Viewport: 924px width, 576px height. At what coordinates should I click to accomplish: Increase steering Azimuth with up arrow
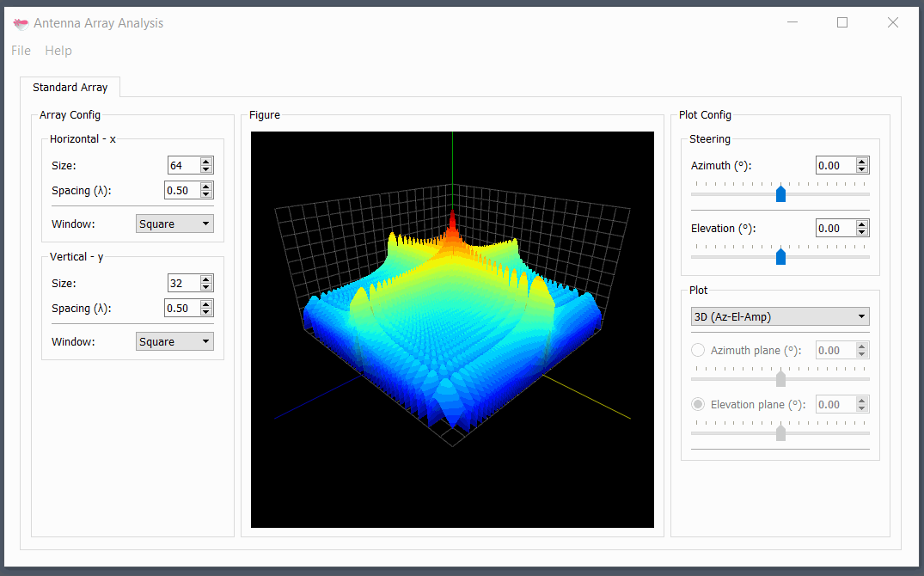[862, 162]
